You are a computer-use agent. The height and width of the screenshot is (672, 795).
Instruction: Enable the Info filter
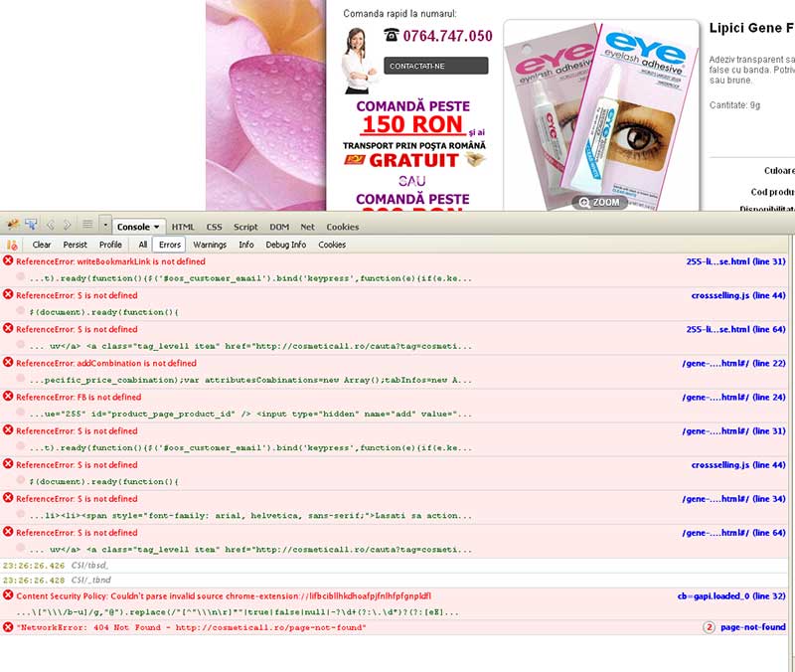(x=246, y=245)
